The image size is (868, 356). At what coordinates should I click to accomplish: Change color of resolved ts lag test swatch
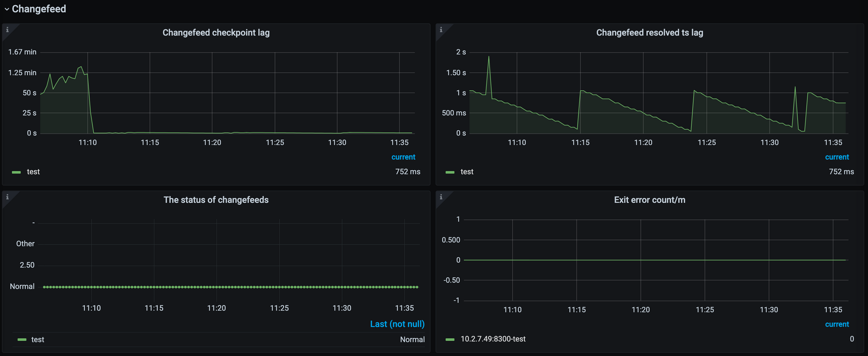pos(450,172)
